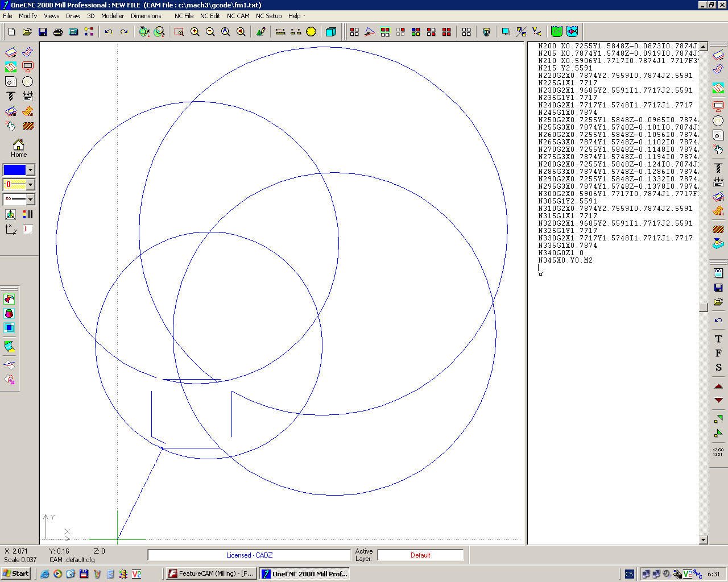Click the zoom in magnifier icon
Image resolution: width=728 pixels, height=582 pixels.
(x=195, y=32)
